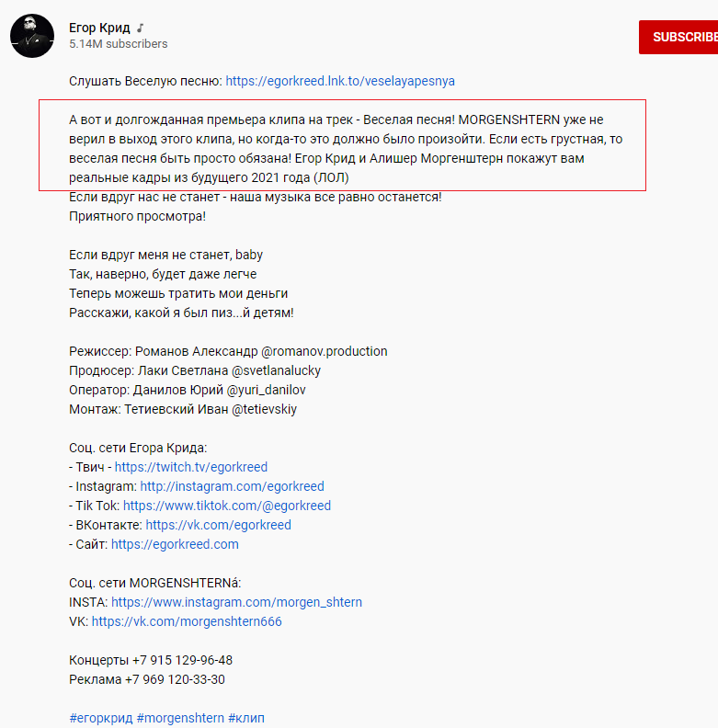Click the @romanov.production director credit line
Screen dimensions: 718x728
pyautogui.click(x=228, y=351)
